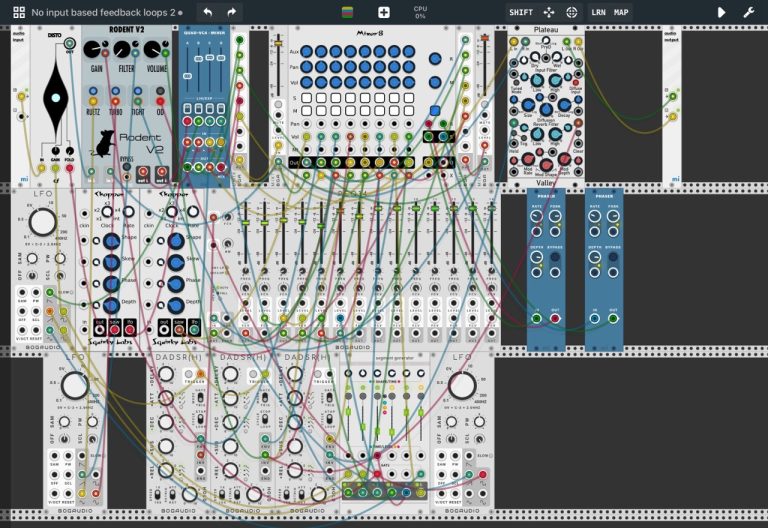Mute channel one on Mixer8

tap(307, 111)
